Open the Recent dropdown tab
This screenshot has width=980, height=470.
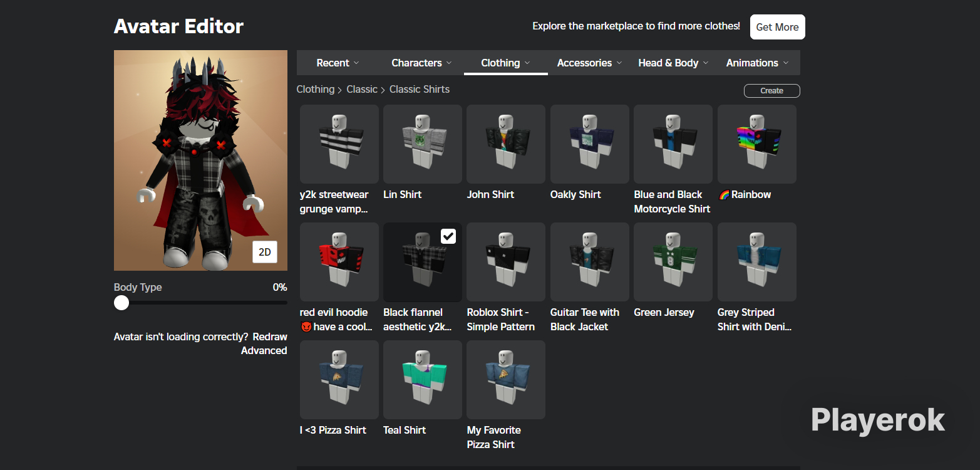[338, 63]
